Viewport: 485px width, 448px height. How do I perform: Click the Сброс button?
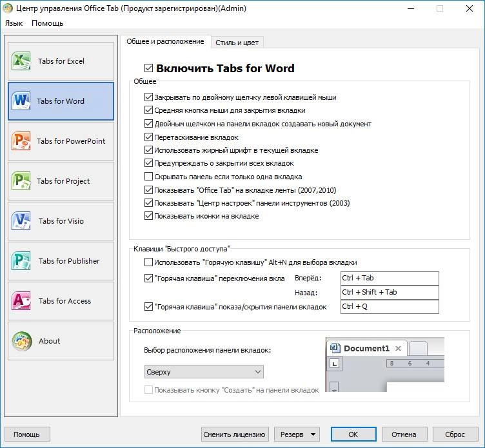click(x=455, y=434)
